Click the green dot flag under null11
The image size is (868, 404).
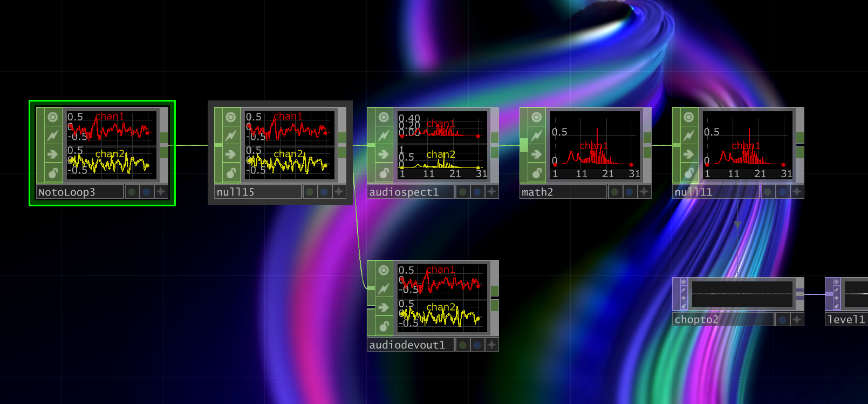(x=768, y=192)
